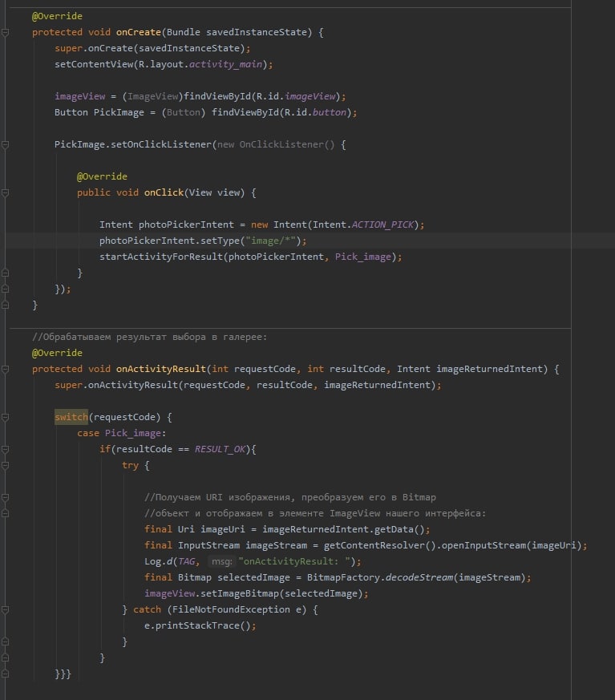Image resolution: width=615 pixels, height=700 pixels.
Task: Click activity_main in the setContentView line
Action: click(x=226, y=64)
